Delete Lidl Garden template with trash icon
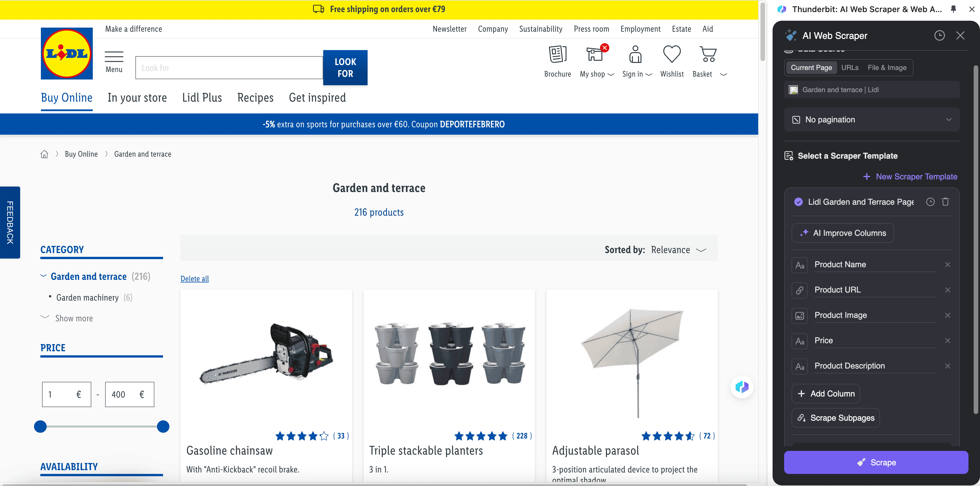 (x=945, y=202)
